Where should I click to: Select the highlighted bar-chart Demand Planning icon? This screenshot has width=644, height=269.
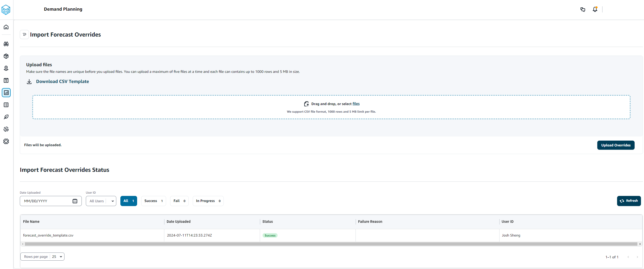[6, 92]
